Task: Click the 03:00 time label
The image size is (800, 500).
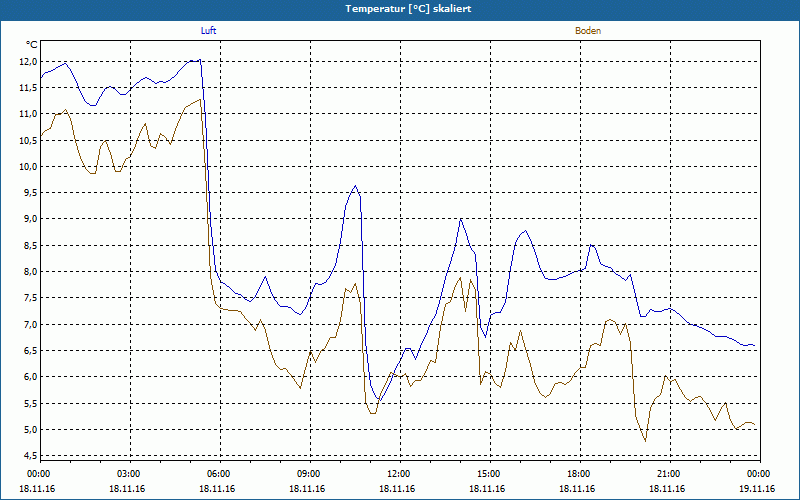Action: [128, 474]
